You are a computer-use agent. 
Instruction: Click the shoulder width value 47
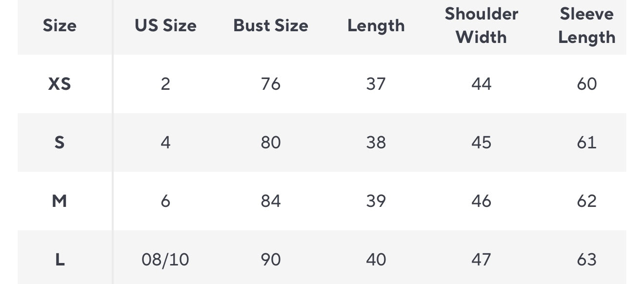[x=481, y=260]
